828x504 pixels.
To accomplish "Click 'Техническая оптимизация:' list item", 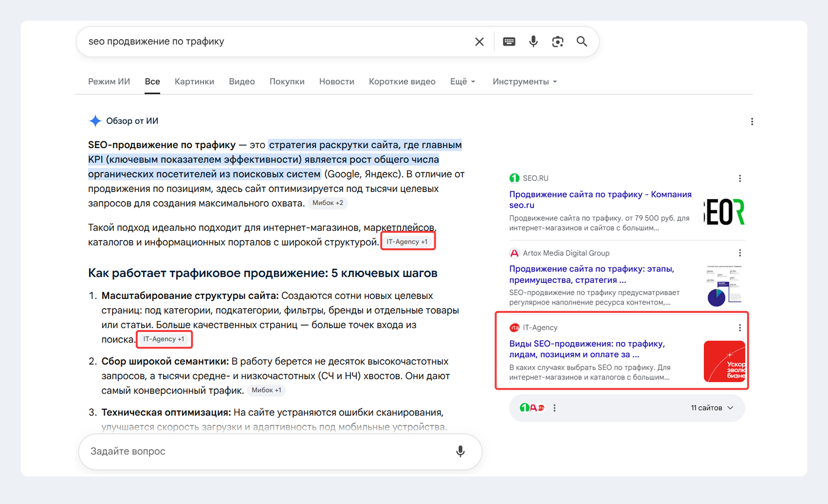I will click(166, 412).
